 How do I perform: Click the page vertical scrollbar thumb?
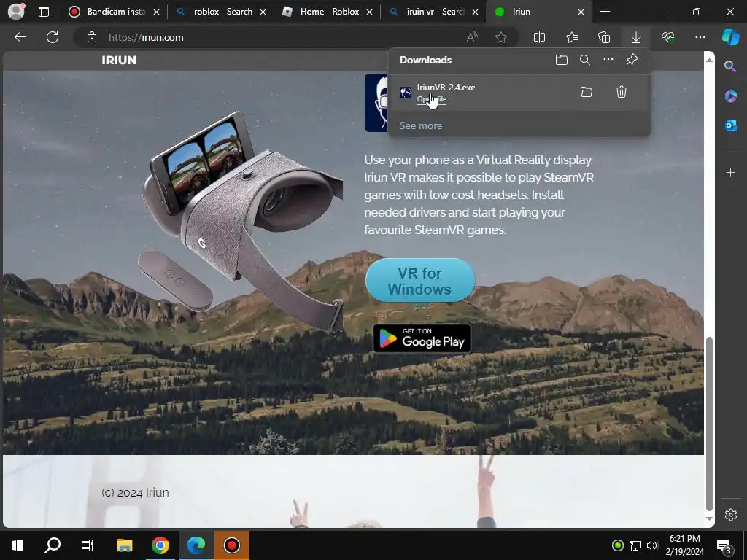coord(709,424)
